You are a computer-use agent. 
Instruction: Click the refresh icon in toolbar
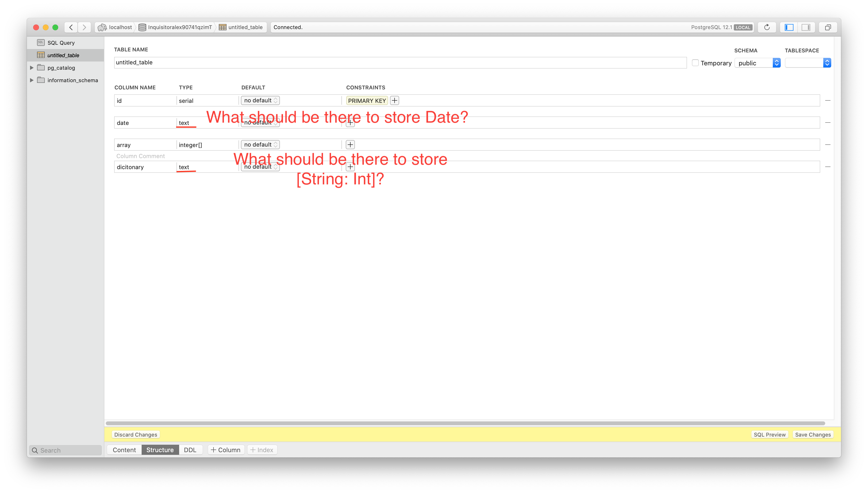point(767,27)
